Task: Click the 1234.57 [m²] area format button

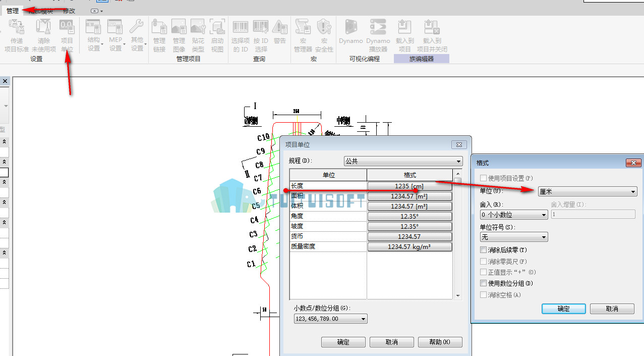Action: point(409,196)
